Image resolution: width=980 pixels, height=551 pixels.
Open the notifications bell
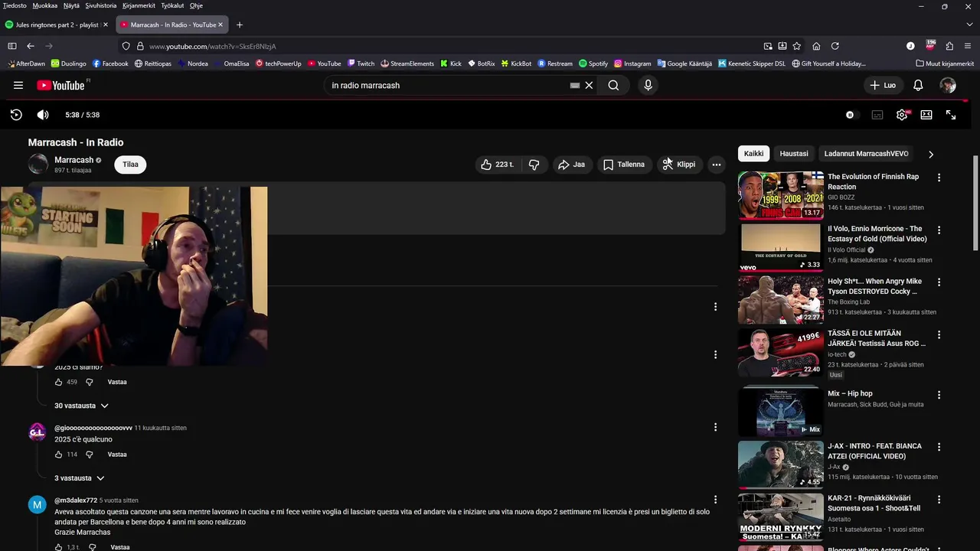[918, 86]
